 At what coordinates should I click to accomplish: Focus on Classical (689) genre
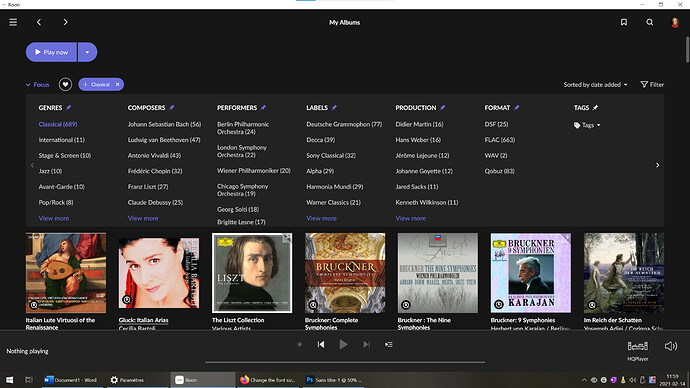click(x=58, y=124)
